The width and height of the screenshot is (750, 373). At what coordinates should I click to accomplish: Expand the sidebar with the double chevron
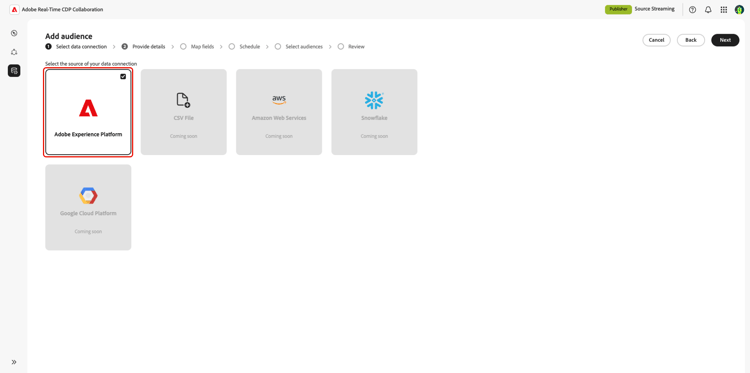coord(14,362)
